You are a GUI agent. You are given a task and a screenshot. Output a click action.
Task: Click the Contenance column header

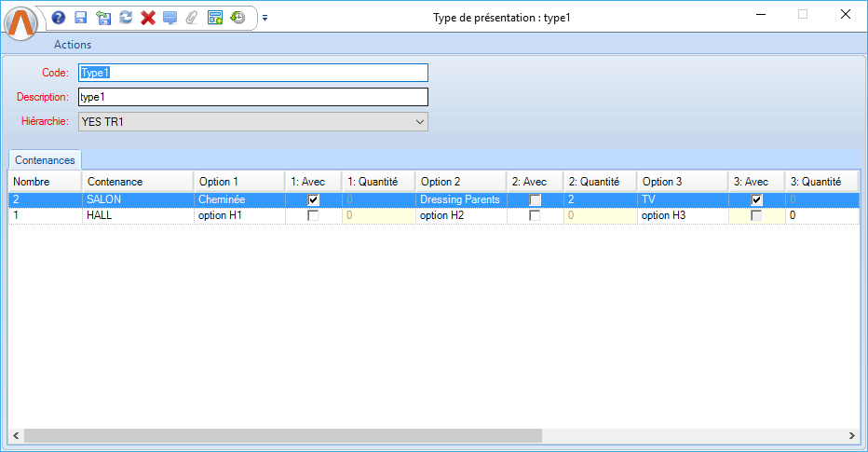(x=137, y=181)
